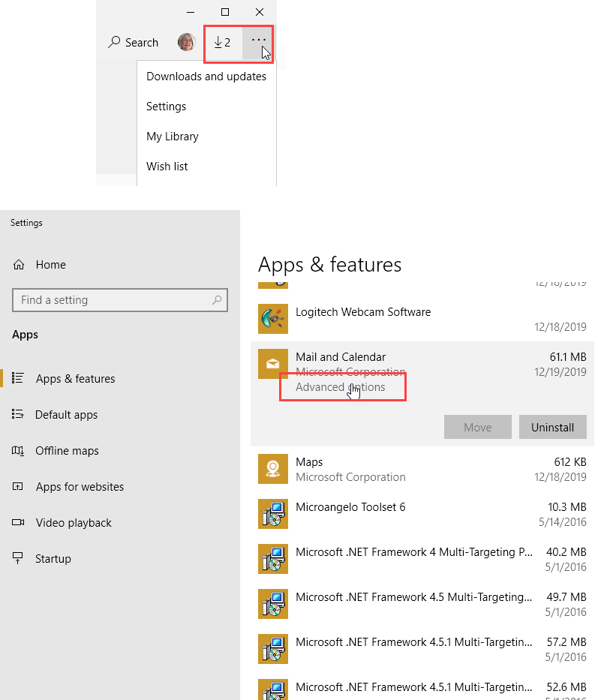This screenshot has height=700, width=616.
Task: Open the downloads indicator showing 2
Action: point(222,43)
